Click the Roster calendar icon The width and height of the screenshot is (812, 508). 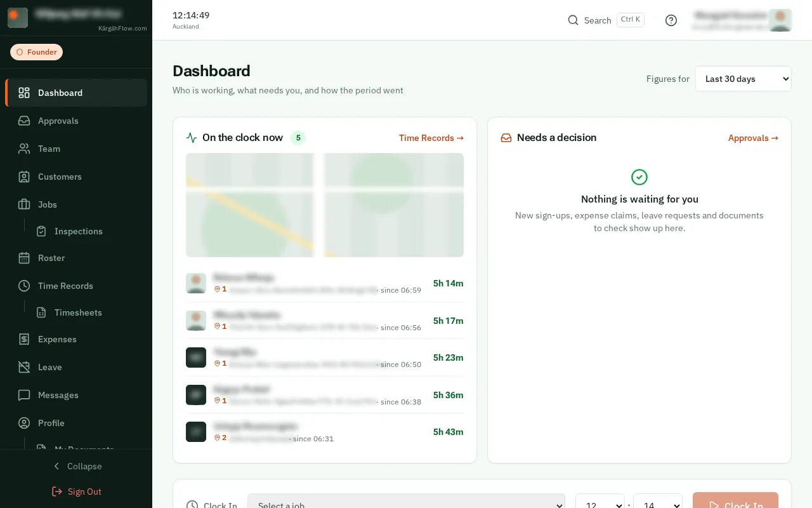pos(24,258)
